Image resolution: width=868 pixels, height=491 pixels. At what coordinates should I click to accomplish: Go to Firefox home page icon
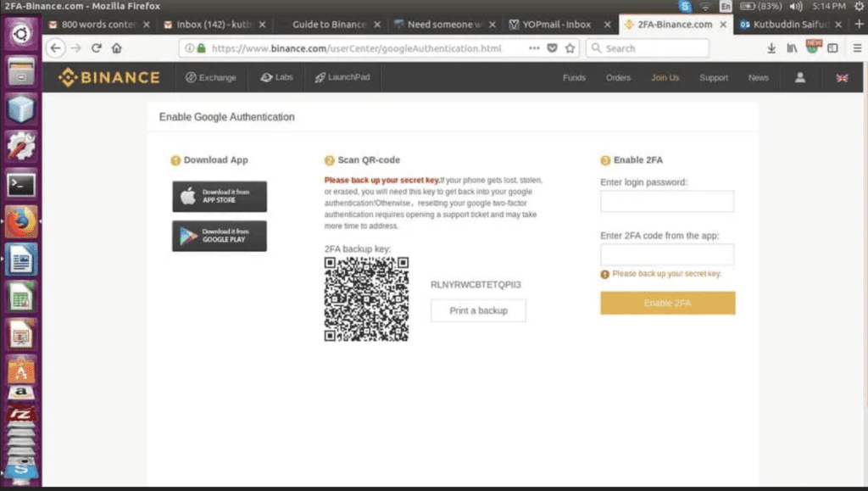(x=116, y=48)
